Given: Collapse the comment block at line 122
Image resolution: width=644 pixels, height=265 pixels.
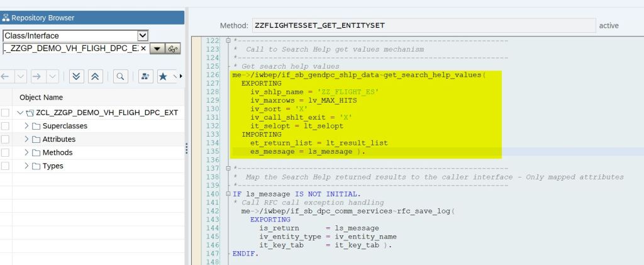Looking at the screenshot, I should pyautogui.click(x=228, y=41).
